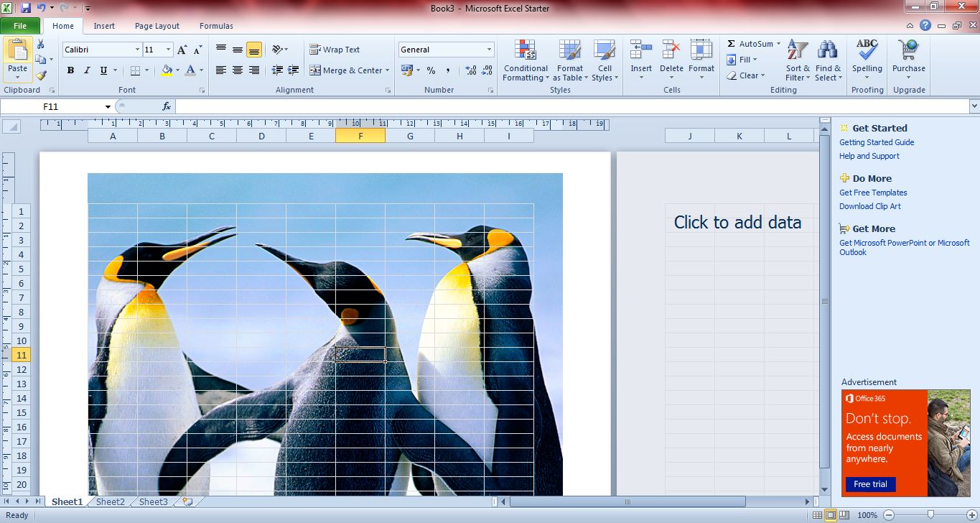Expand the Calibri font name dropdown
980x523 pixels.
[x=137, y=50]
